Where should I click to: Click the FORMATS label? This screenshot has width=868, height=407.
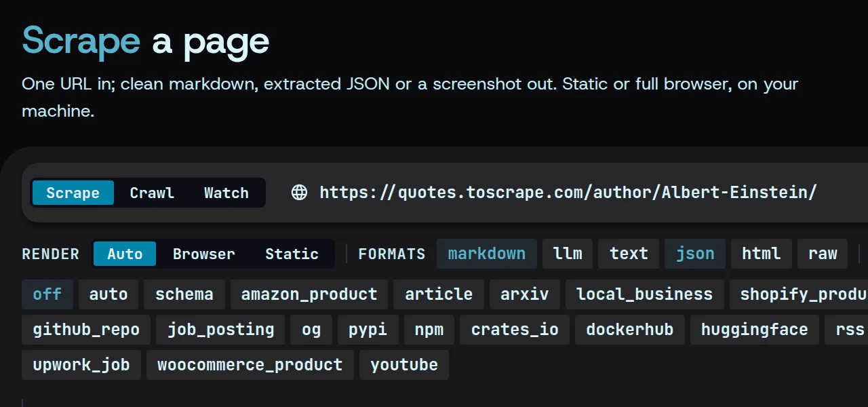point(392,254)
